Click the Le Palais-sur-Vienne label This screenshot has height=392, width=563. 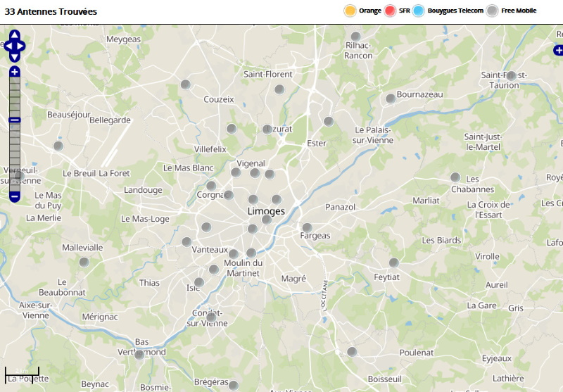373,135
